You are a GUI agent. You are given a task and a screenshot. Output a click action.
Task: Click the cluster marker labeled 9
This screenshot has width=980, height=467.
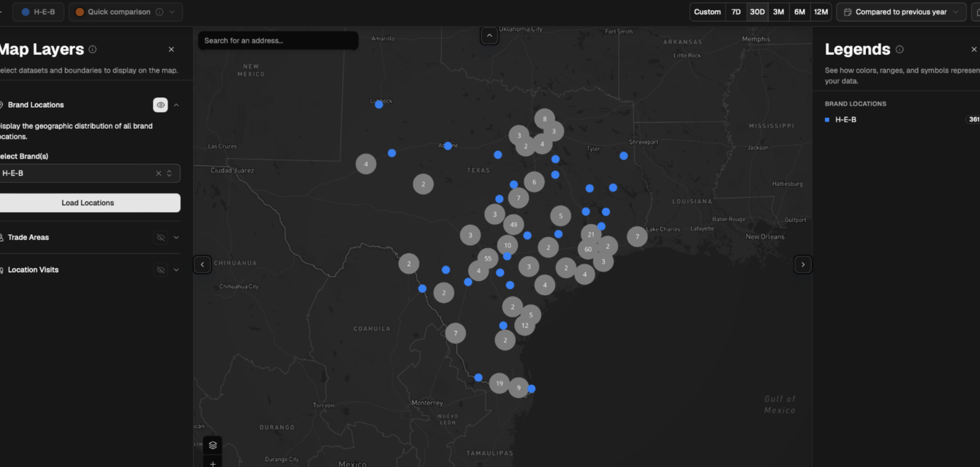pyautogui.click(x=519, y=388)
